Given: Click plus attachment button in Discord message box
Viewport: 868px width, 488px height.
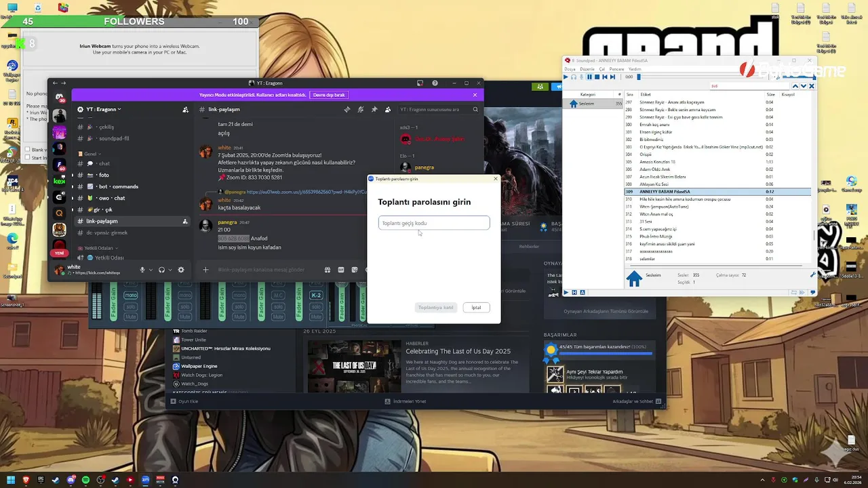Looking at the screenshot, I should tap(205, 270).
